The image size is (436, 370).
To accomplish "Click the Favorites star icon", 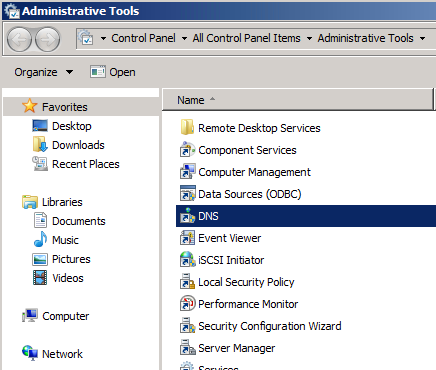I will pyautogui.click(x=30, y=106).
